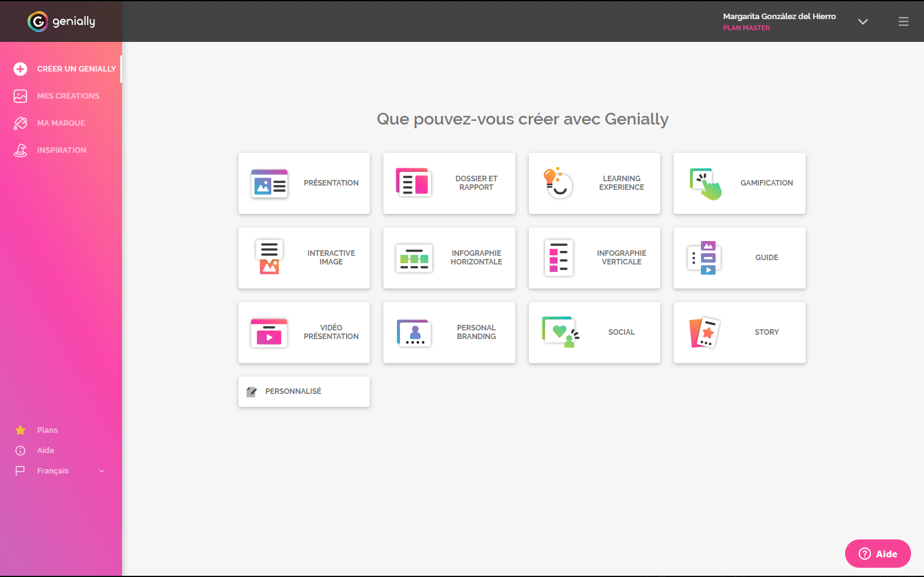Image resolution: width=924 pixels, height=577 pixels.
Task: Open the PLAN MASTER link
Action: click(746, 28)
